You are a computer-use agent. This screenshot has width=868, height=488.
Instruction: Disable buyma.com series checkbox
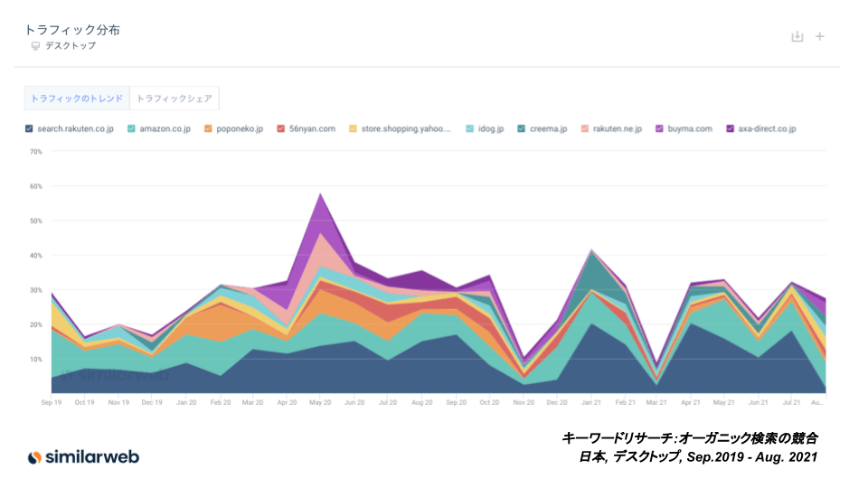coord(660,129)
